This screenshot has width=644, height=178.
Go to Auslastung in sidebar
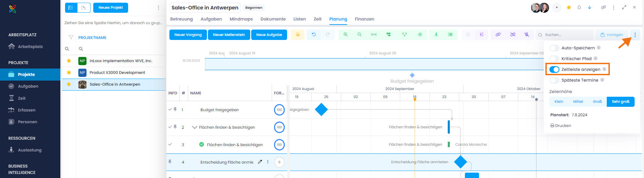pyautogui.click(x=30, y=150)
